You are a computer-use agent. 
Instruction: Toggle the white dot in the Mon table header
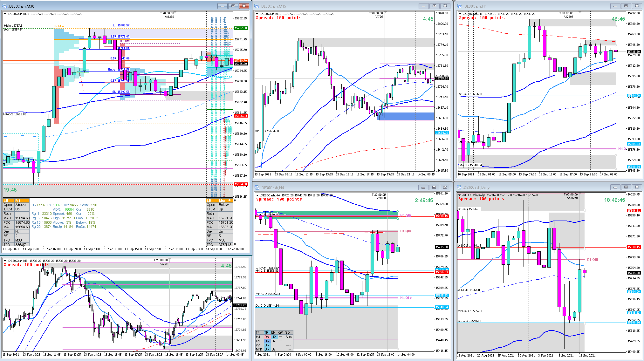click(230, 201)
